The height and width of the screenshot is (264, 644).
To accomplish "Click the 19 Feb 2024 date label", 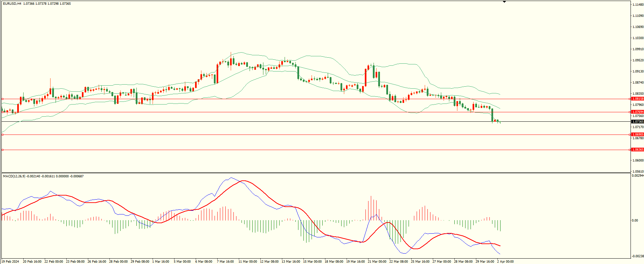I will tap(10, 262).
